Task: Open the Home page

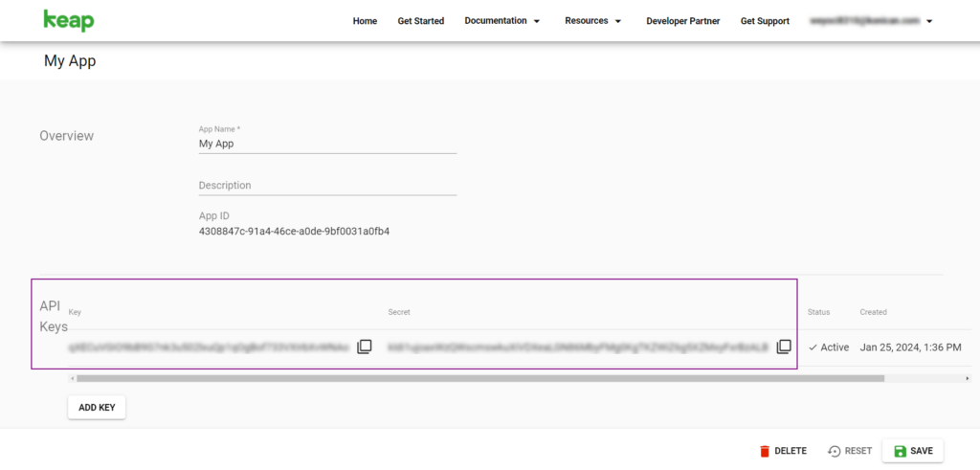Action: tap(365, 21)
